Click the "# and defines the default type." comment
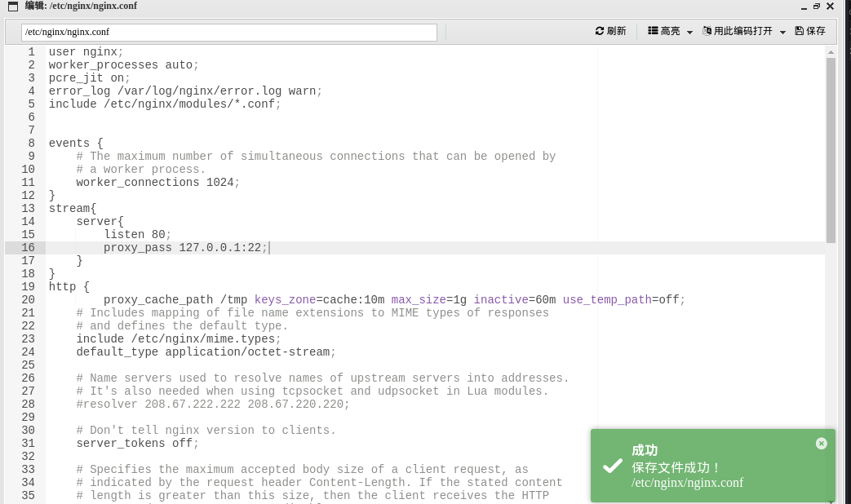851x504 pixels. (182, 325)
